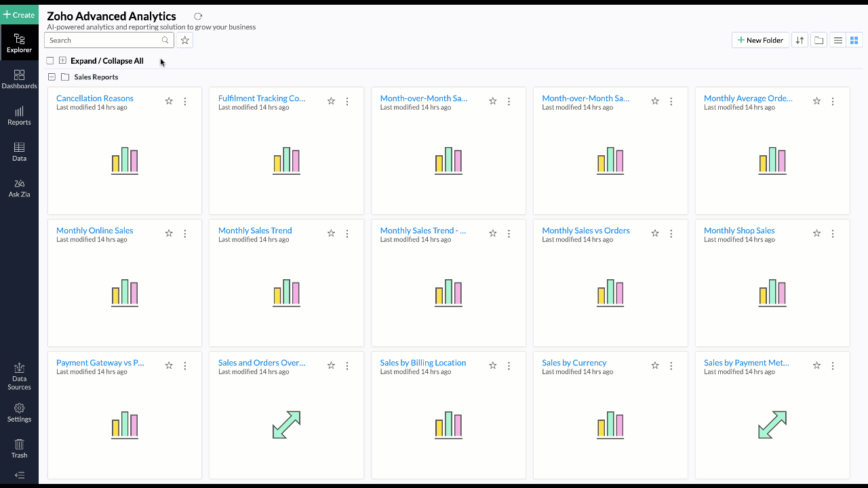Click the New Folder button
The height and width of the screenshot is (488, 868).
(x=759, y=41)
